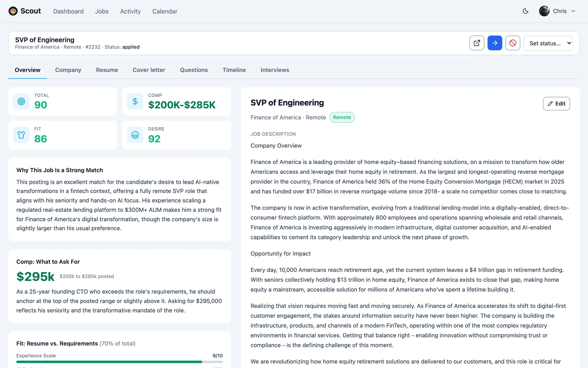The height and width of the screenshot is (368, 588).
Task: Click the 'JOB DESCRIPTION' label
Action: (x=273, y=134)
